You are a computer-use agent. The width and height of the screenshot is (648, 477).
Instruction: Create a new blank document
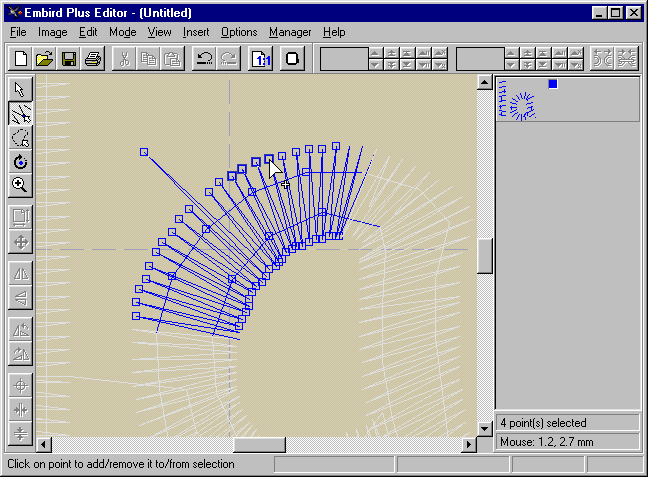coord(21,58)
